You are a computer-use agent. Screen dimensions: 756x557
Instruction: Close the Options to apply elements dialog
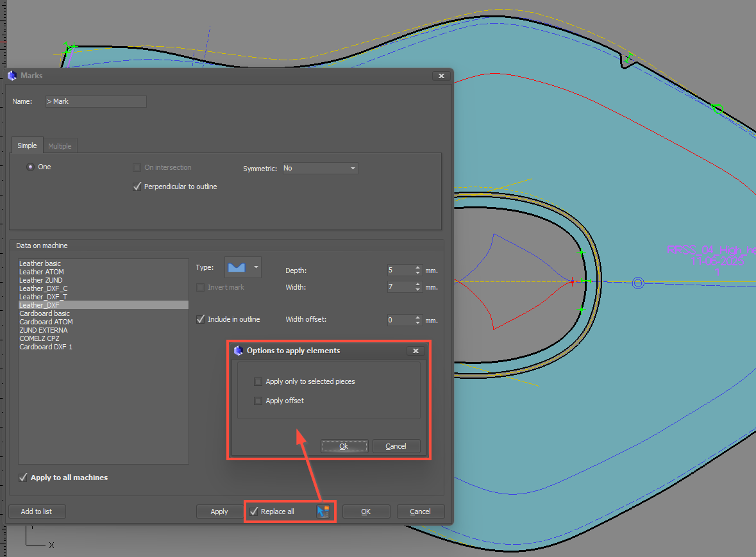[416, 351]
